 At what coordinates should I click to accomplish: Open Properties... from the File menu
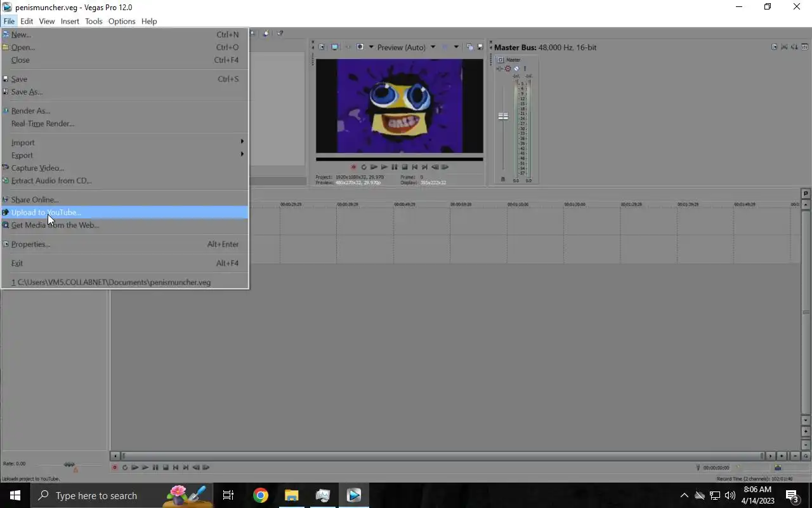[124, 244]
